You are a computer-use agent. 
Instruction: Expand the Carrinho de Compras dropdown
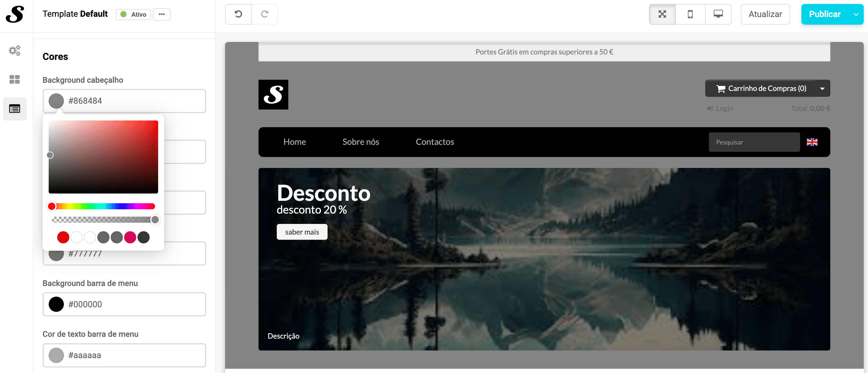click(822, 89)
